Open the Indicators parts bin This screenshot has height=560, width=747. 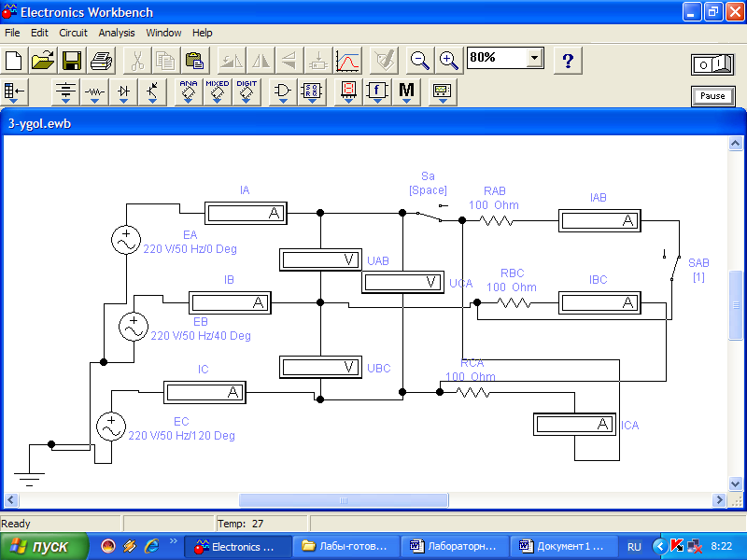(348, 91)
